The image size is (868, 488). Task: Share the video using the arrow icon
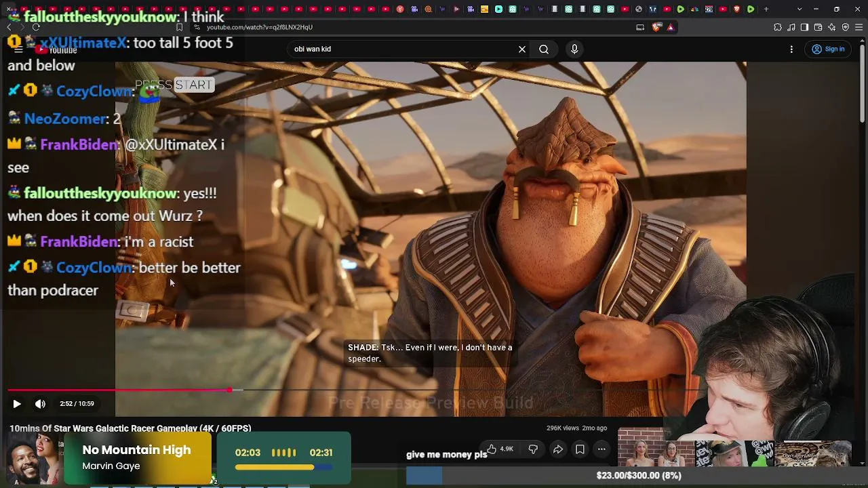pos(557,449)
